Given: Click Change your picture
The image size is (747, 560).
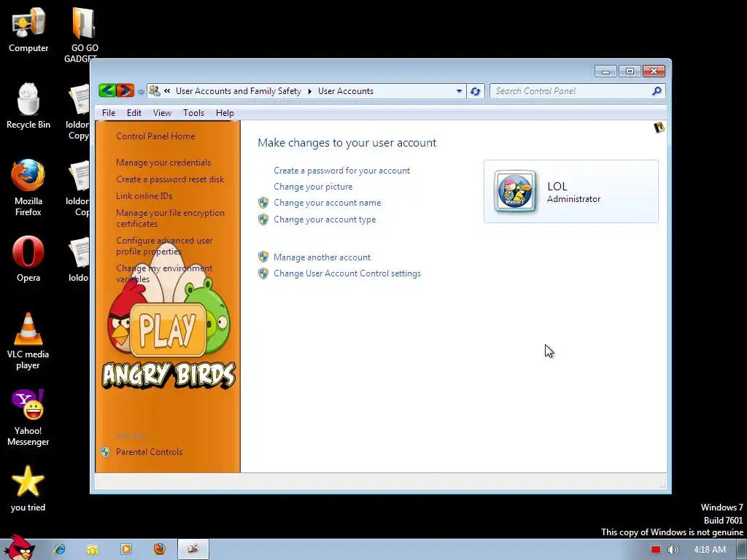Looking at the screenshot, I should [x=313, y=187].
